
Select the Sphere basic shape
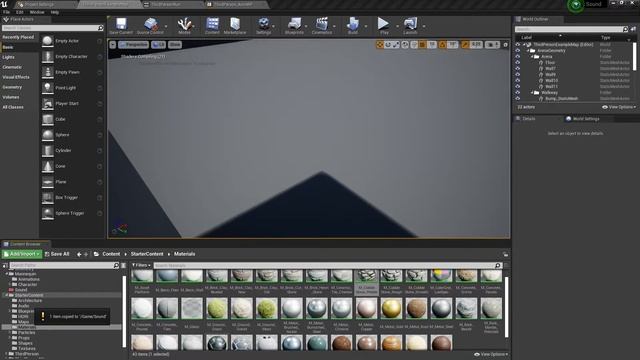pyautogui.click(x=72, y=135)
